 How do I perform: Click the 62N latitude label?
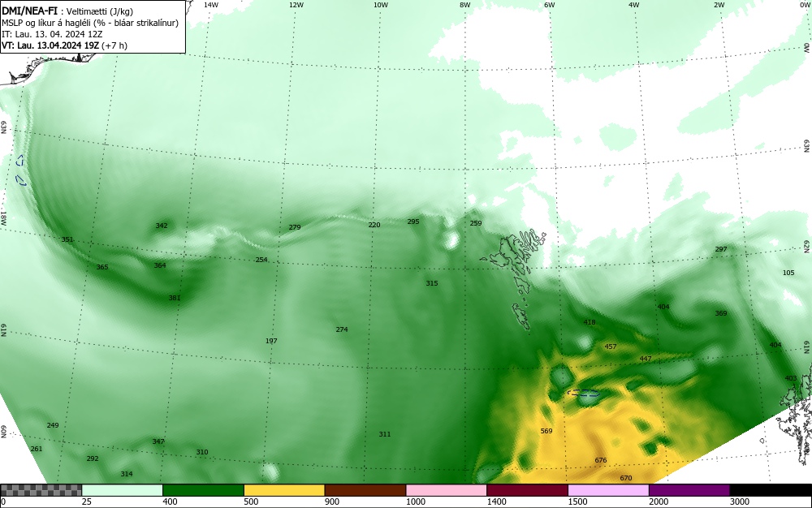806,245
